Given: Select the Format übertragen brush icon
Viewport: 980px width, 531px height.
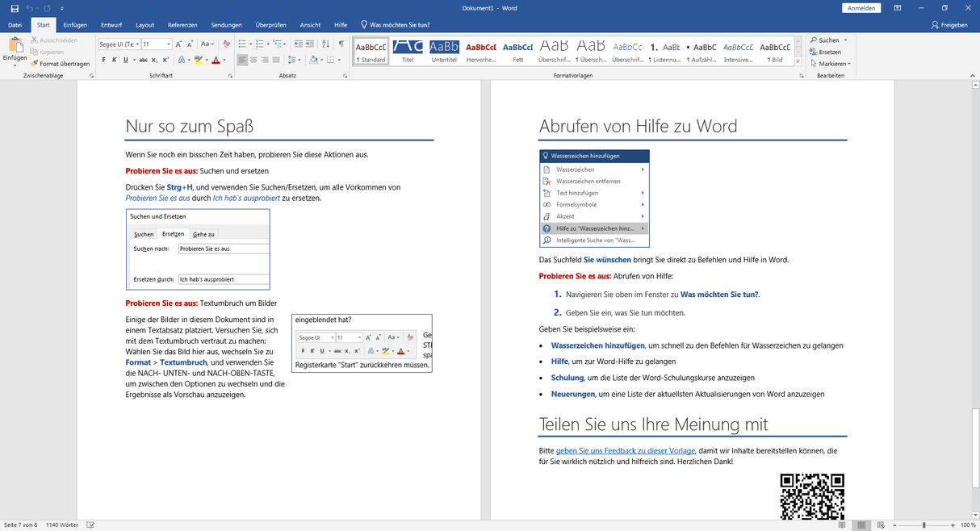Looking at the screenshot, I should click(34, 63).
